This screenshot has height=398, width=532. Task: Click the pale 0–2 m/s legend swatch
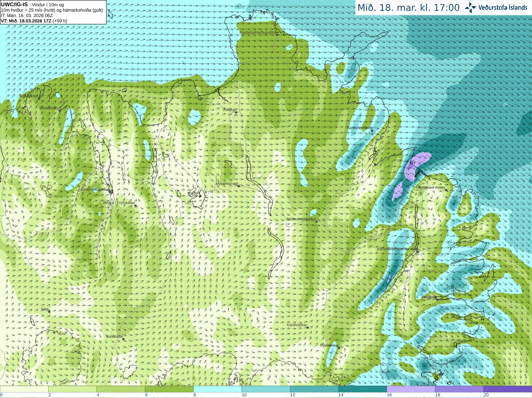coord(24,389)
